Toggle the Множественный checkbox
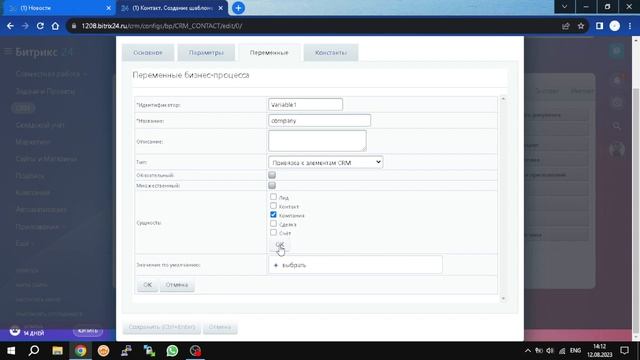 [272, 185]
